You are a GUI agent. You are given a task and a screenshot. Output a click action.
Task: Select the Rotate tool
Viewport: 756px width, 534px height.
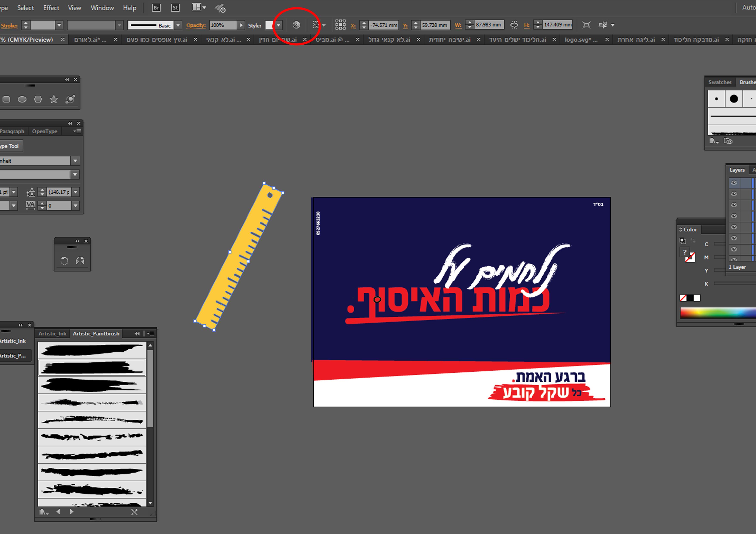click(x=64, y=261)
